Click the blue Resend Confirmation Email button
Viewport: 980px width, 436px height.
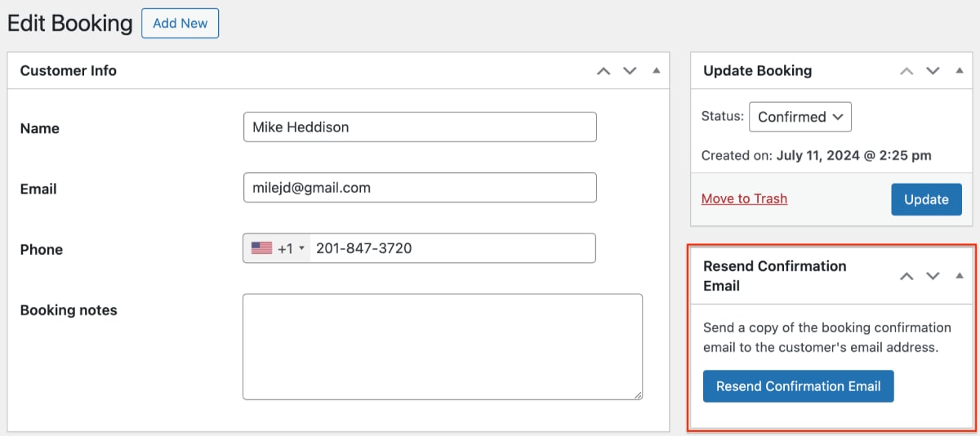(798, 386)
